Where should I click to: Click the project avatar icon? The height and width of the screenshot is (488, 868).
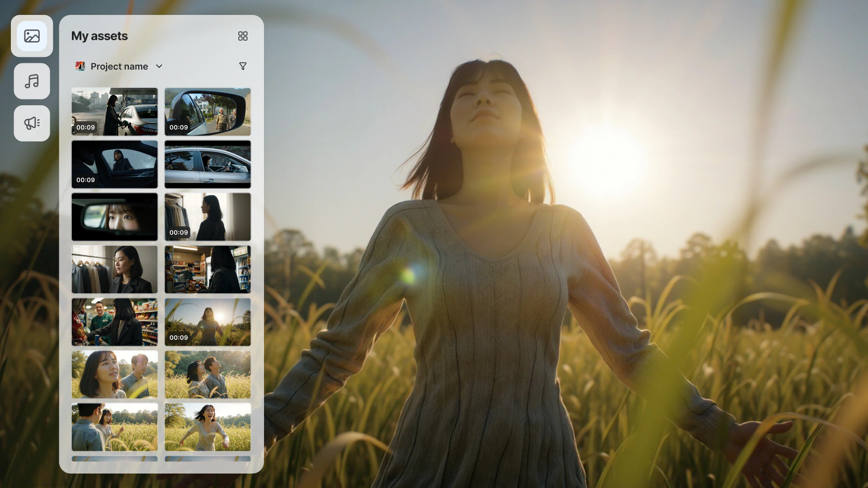click(80, 66)
